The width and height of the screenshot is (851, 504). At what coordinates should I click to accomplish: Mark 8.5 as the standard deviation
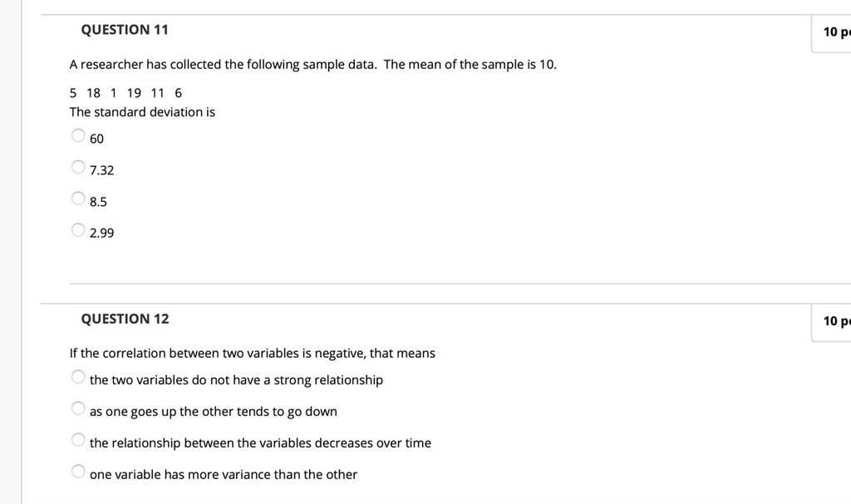tap(78, 198)
